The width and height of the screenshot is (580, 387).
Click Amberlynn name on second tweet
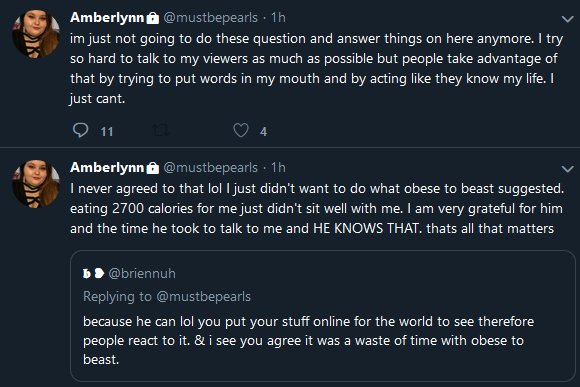pyautogui.click(x=107, y=167)
